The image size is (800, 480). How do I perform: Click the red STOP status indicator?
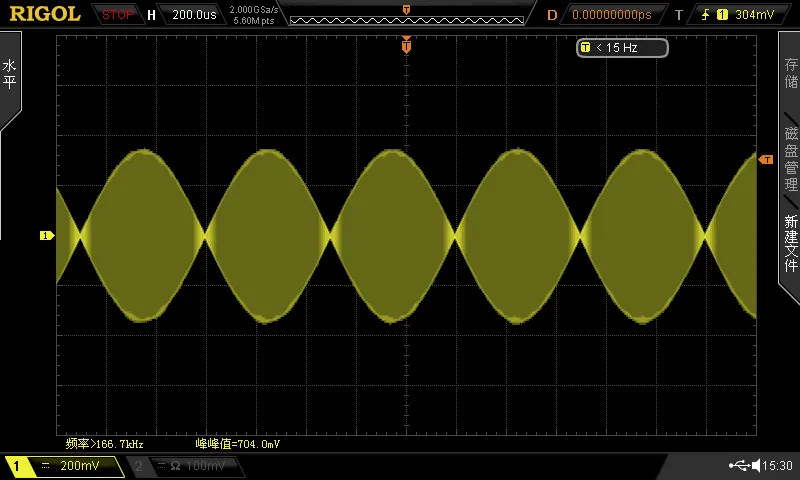pos(117,14)
